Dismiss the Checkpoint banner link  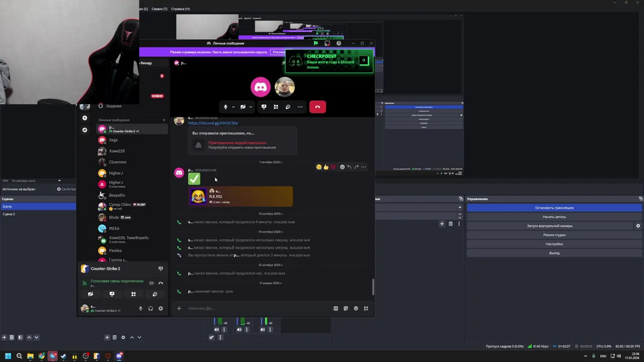tap(313, 67)
